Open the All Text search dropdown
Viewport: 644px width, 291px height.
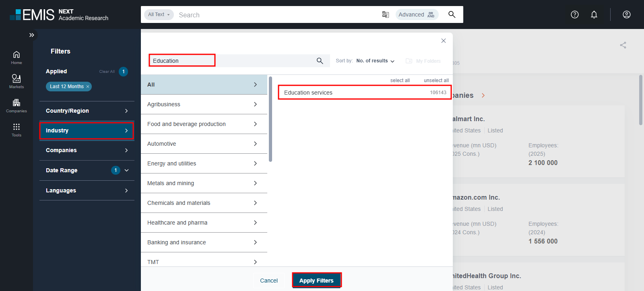coord(159,14)
